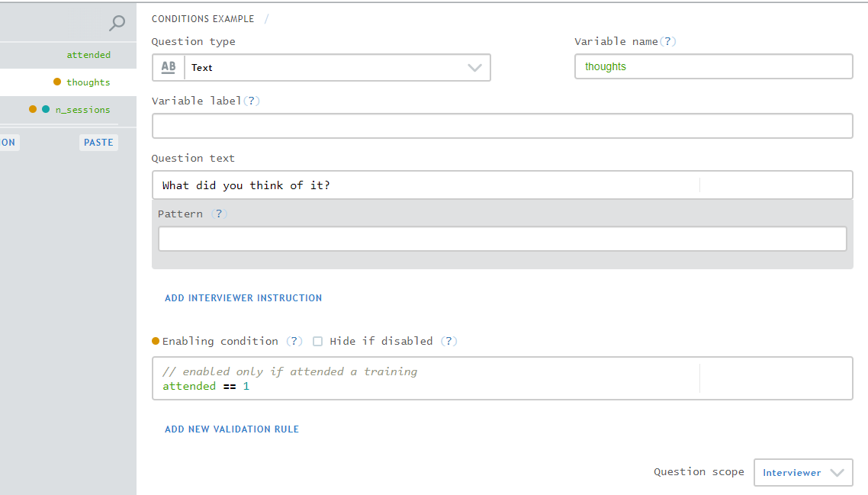Open the n_sessions question in sidebar

click(x=82, y=110)
